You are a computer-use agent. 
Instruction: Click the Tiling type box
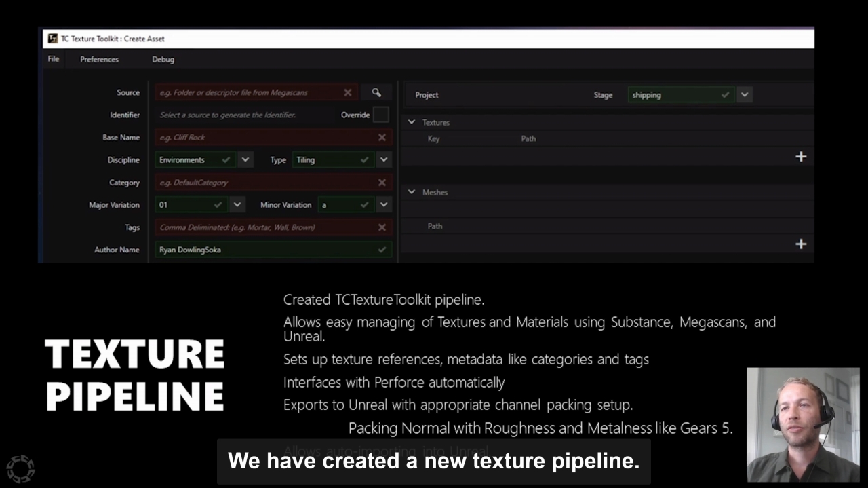coord(333,160)
